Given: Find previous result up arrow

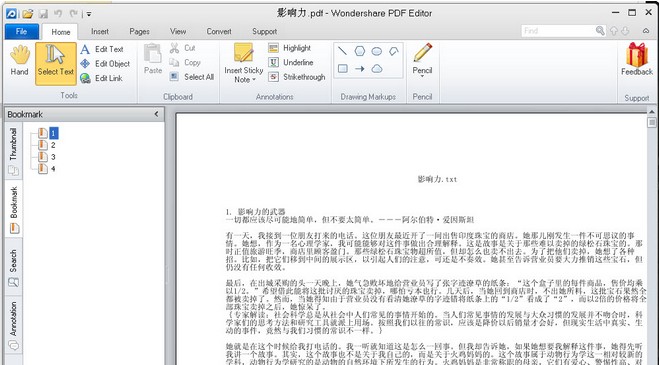Looking at the screenshot, I should (614, 31).
